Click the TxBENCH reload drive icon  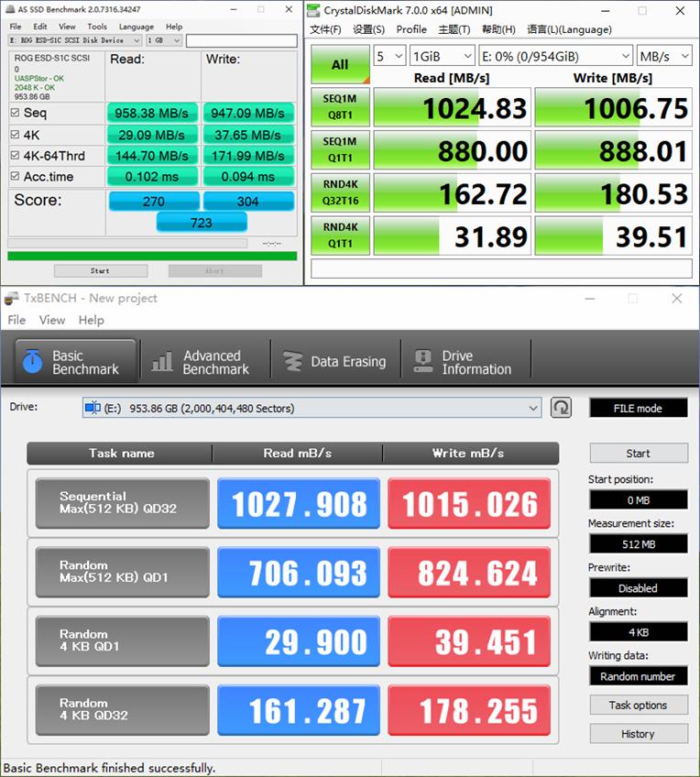pyautogui.click(x=561, y=408)
